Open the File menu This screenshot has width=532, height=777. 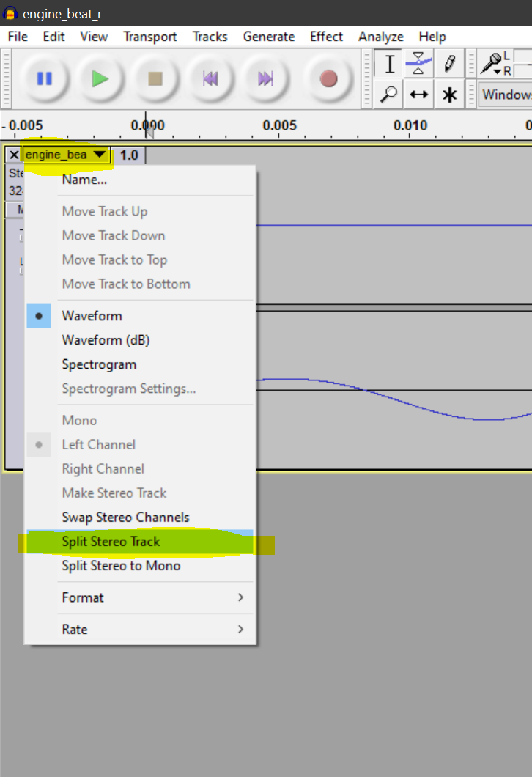pos(18,37)
